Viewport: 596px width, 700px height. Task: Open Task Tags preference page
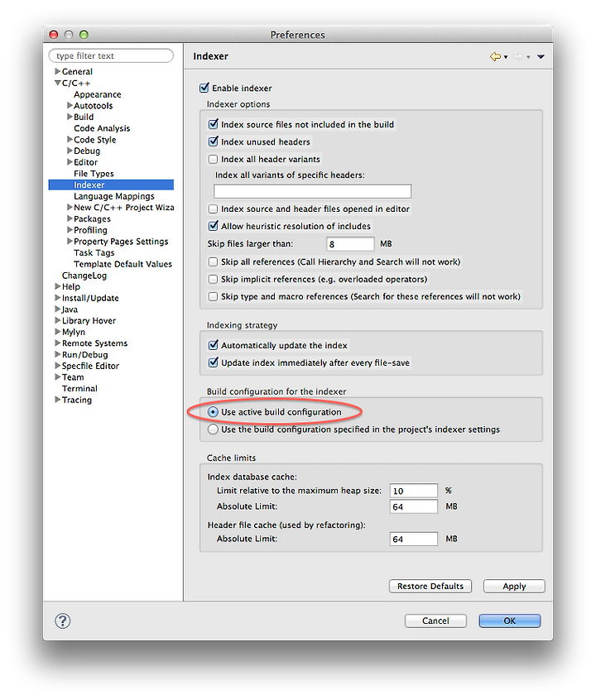[94, 252]
